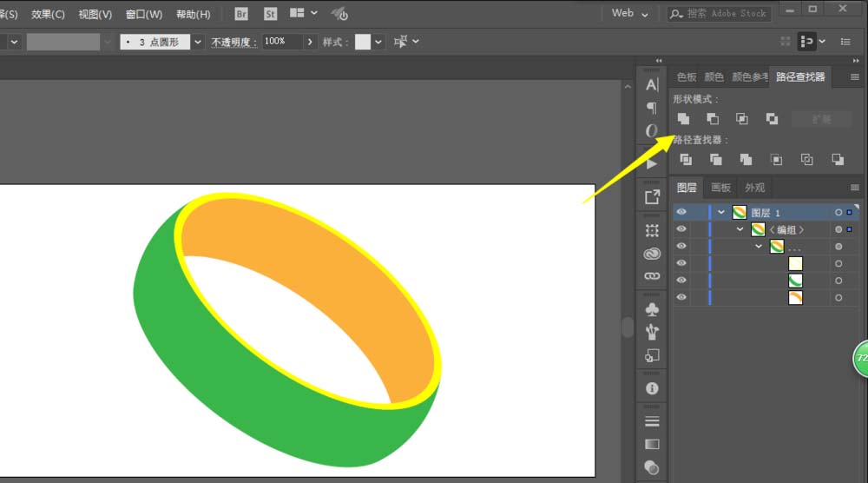Click the GPU performance rocket icon
The width and height of the screenshot is (868, 483).
339,14
